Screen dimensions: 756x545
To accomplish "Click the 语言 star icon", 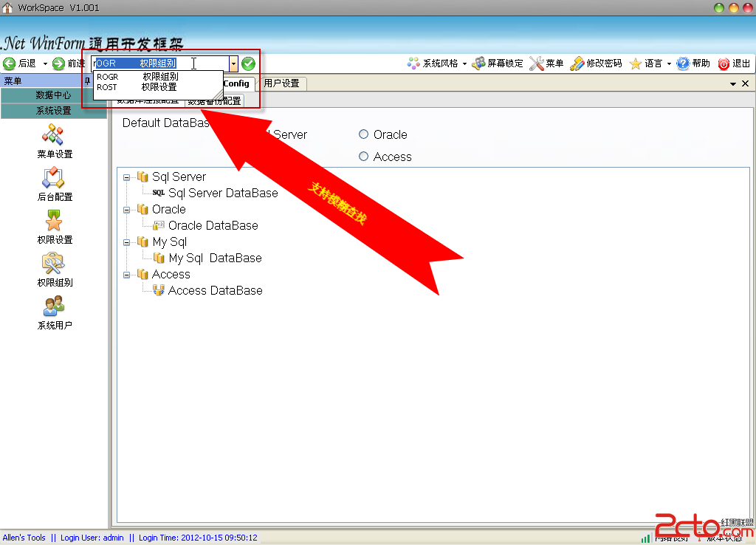I will [636, 64].
